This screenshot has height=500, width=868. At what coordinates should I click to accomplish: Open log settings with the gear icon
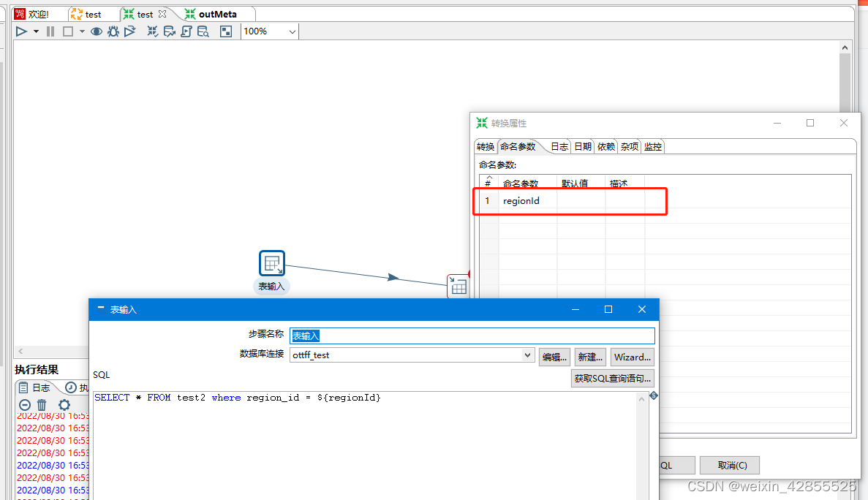pyautogui.click(x=64, y=404)
